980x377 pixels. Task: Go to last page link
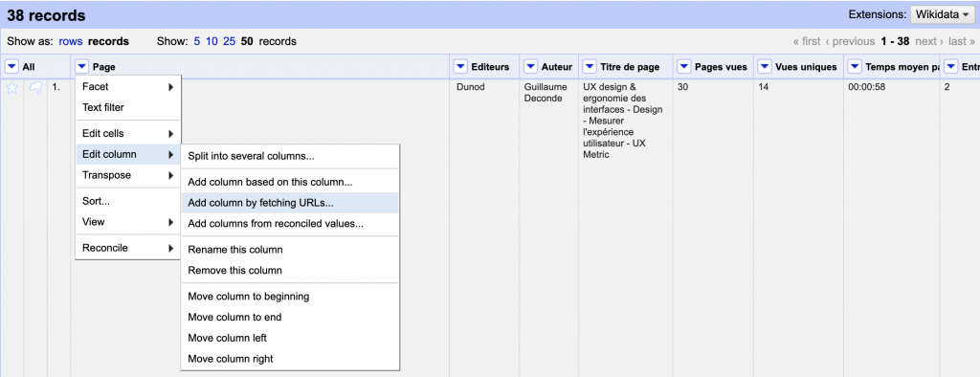click(x=962, y=42)
